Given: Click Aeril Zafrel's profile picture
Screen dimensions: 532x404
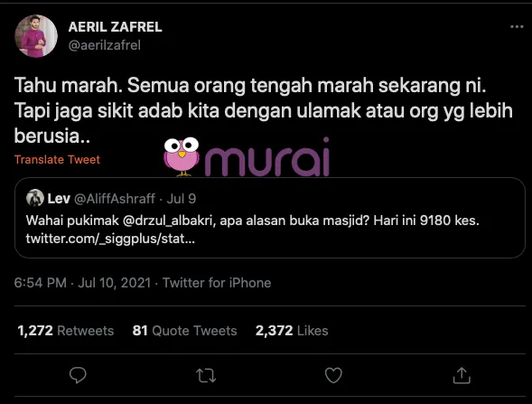Looking at the screenshot, I should (x=36, y=36).
